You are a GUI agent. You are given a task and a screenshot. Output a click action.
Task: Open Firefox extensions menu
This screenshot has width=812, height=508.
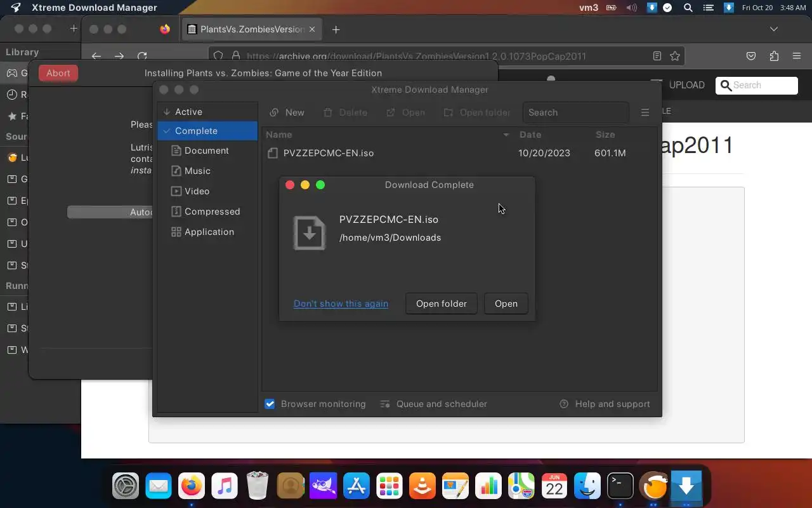pos(774,56)
